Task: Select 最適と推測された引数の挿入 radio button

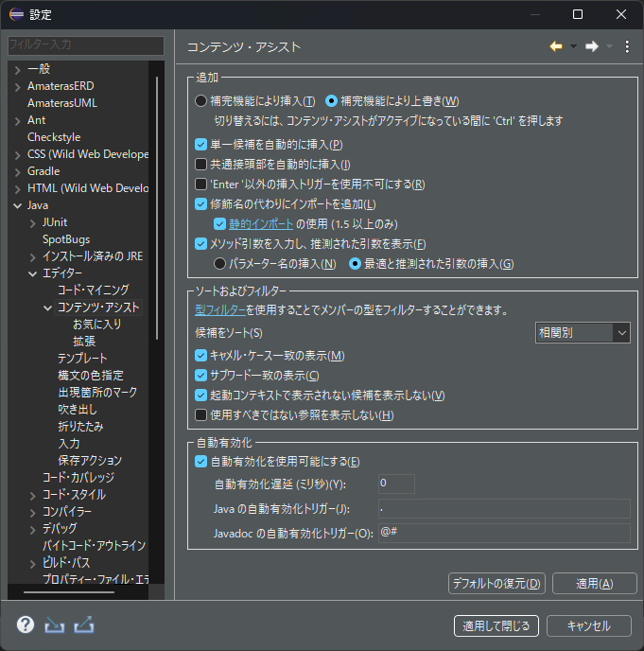Action: point(355,264)
